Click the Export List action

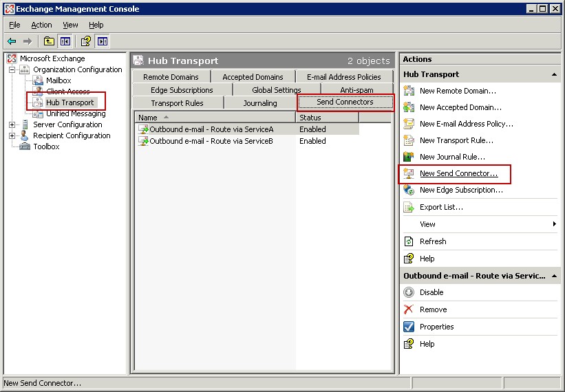(x=441, y=207)
